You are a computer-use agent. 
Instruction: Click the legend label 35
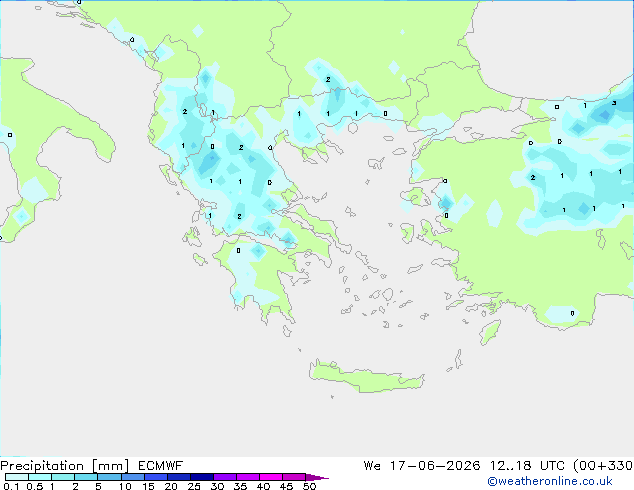(x=240, y=486)
